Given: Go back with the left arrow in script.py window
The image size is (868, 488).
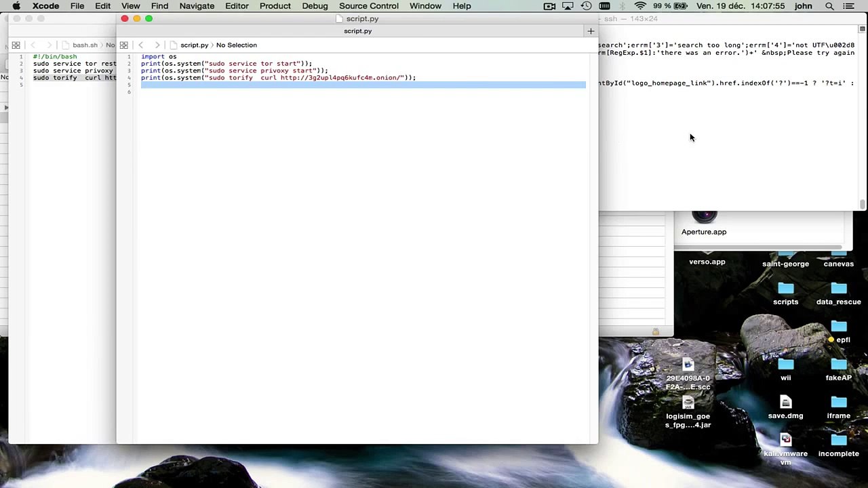Looking at the screenshot, I should [141, 45].
